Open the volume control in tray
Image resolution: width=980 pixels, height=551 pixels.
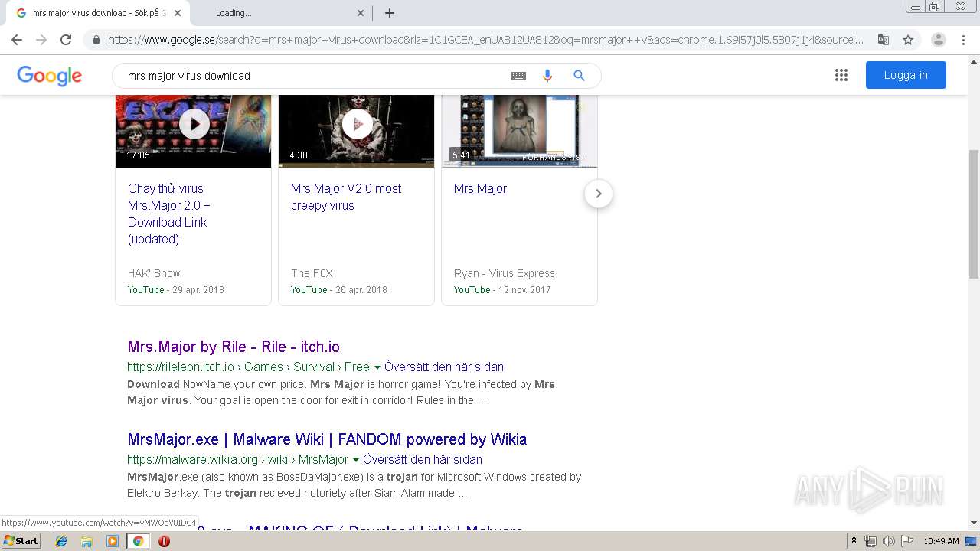click(x=887, y=541)
